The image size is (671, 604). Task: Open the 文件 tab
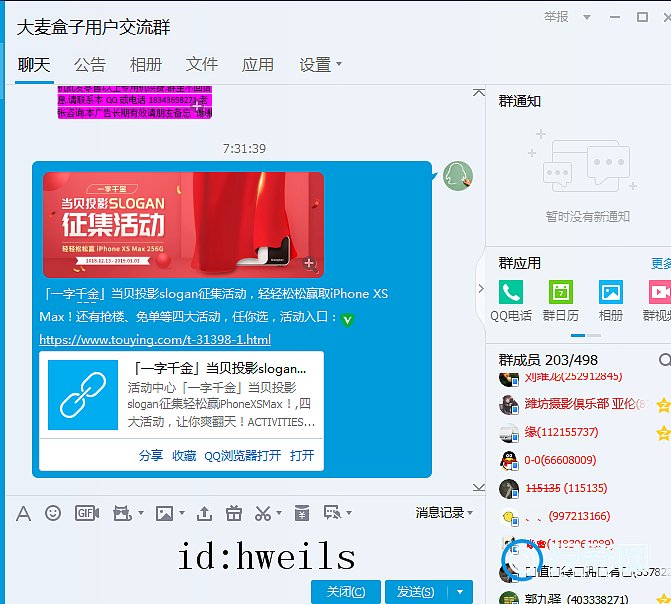click(202, 65)
